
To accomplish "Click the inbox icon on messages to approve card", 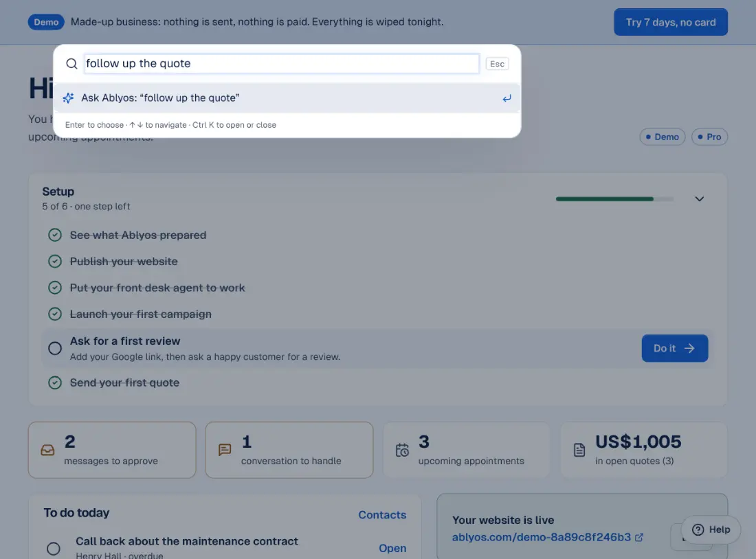I will click(47, 450).
